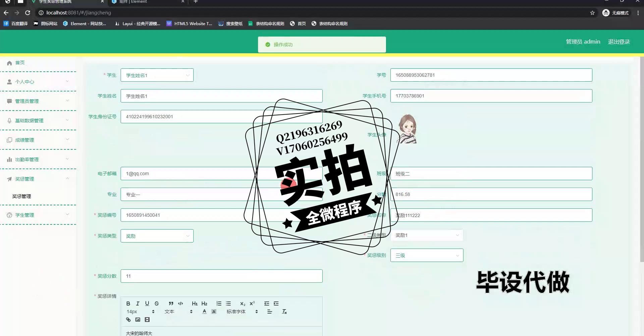Open the browser three-dot menu
The height and width of the screenshot is (336, 644).
[x=638, y=13]
